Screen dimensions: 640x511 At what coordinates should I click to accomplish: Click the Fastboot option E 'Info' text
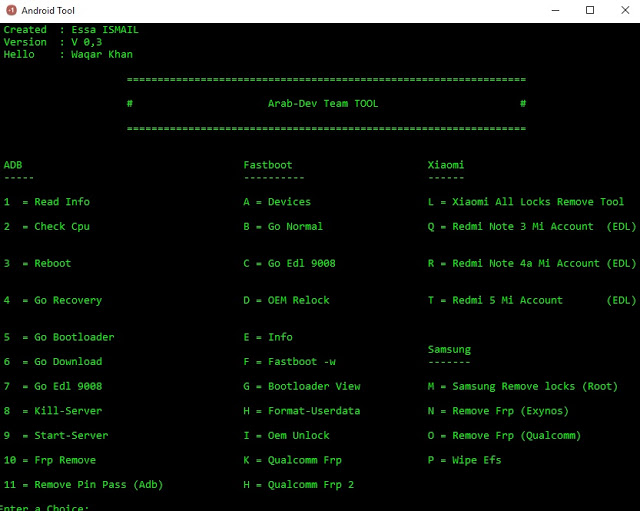pos(280,337)
